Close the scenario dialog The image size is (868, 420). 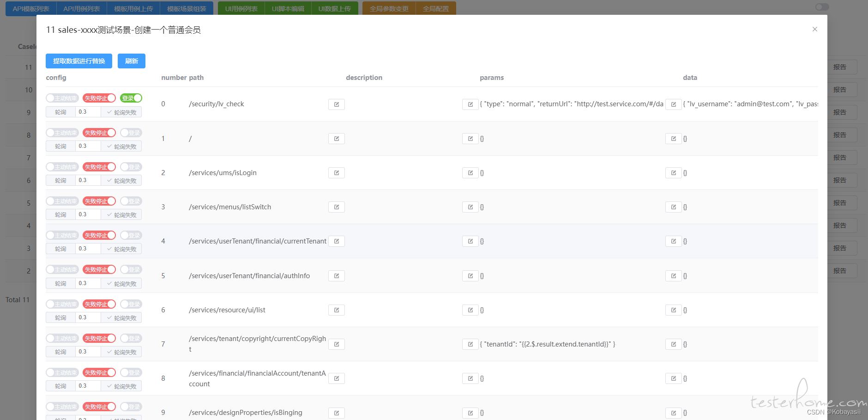pyautogui.click(x=814, y=29)
